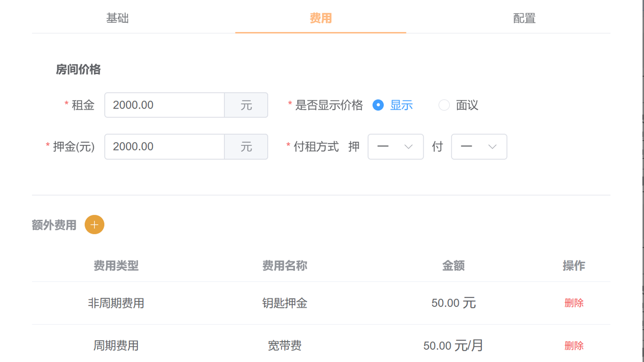Delete the 钥匙押金 fee row

(x=574, y=303)
